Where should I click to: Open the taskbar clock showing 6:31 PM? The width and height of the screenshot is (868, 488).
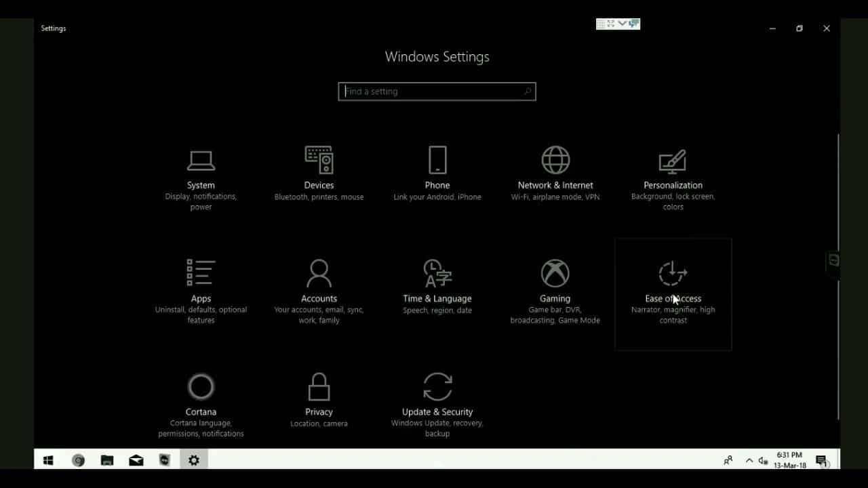[x=789, y=460]
